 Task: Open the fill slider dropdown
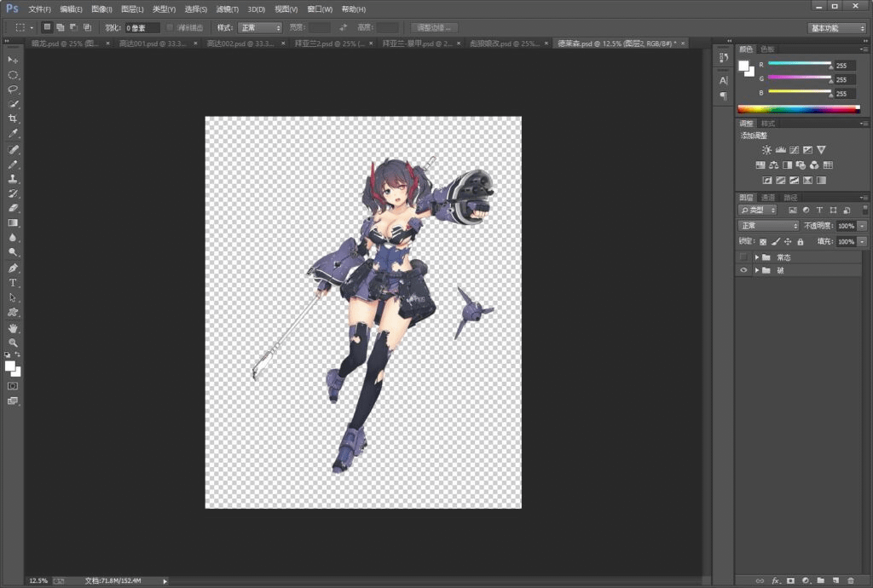click(862, 241)
